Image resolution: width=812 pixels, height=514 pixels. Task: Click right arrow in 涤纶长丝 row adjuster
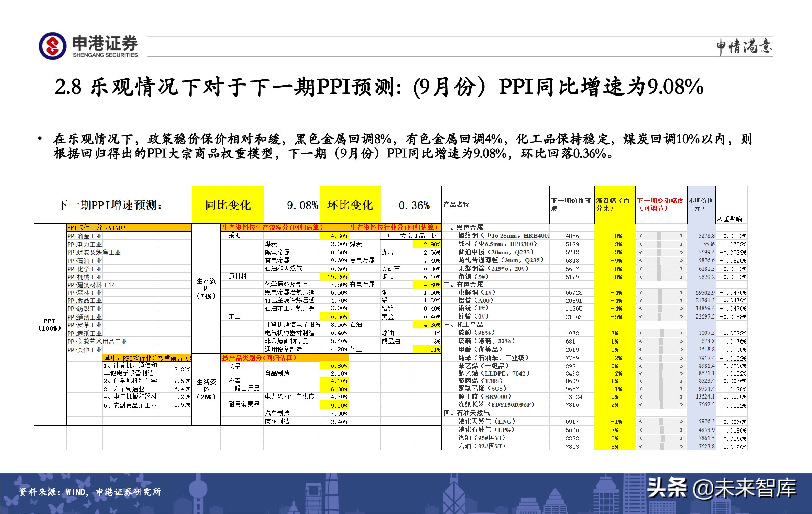point(681,405)
